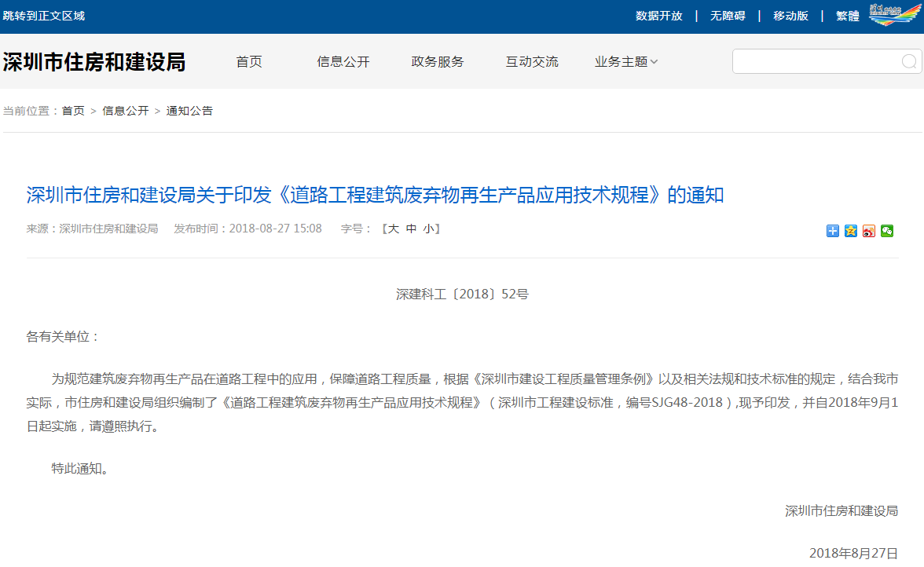Share via WeChat green icon
The height and width of the screenshot is (567, 924).
pyautogui.click(x=887, y=231)
